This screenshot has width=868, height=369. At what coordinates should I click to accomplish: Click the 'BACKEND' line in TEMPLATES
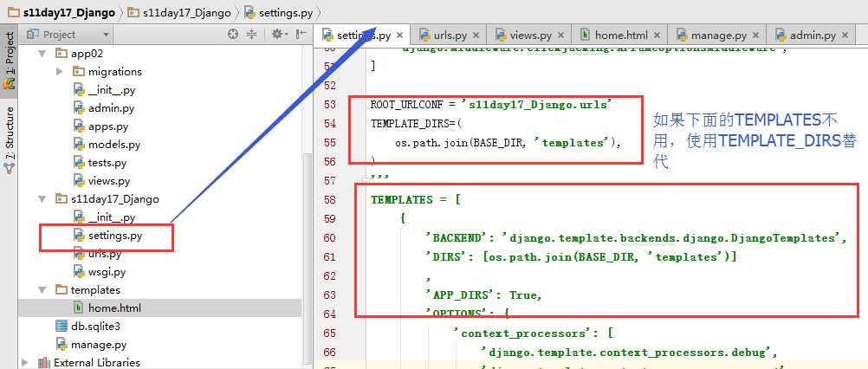pos(636,238)
